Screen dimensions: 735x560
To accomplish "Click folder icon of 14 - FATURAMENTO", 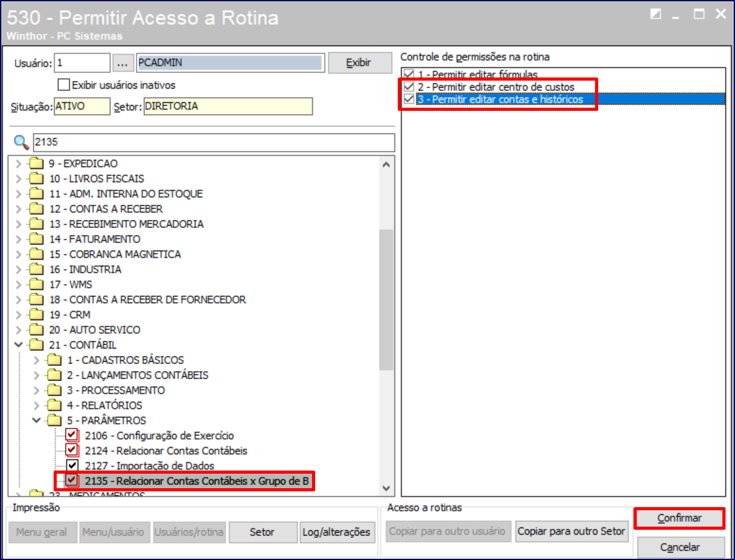I will tap(36, 239).
